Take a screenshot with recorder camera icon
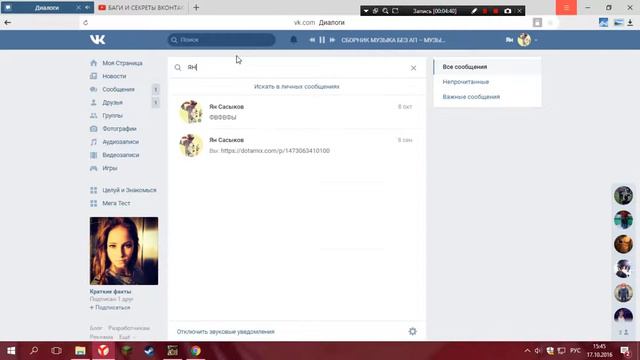The image size is (640, 360). point(507,11)
